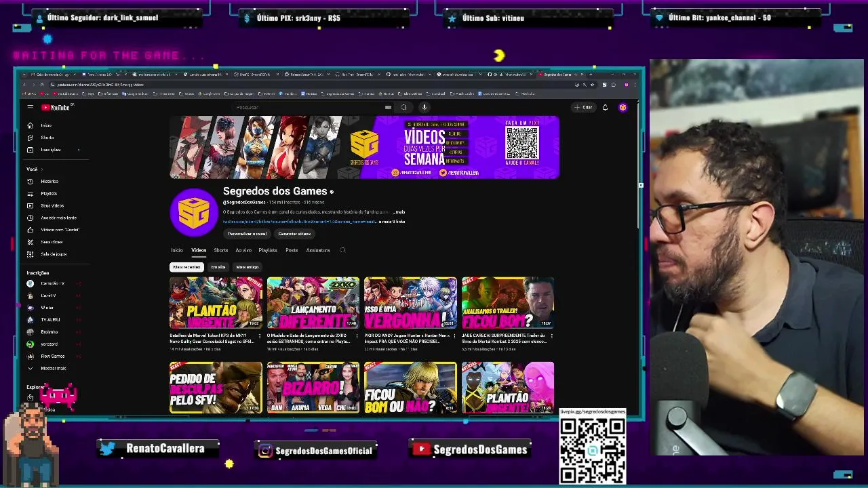Viewport: 868px width, 488px height.
Task: Open the TV ALERJ subscription
Action: [x=52, y=319]
